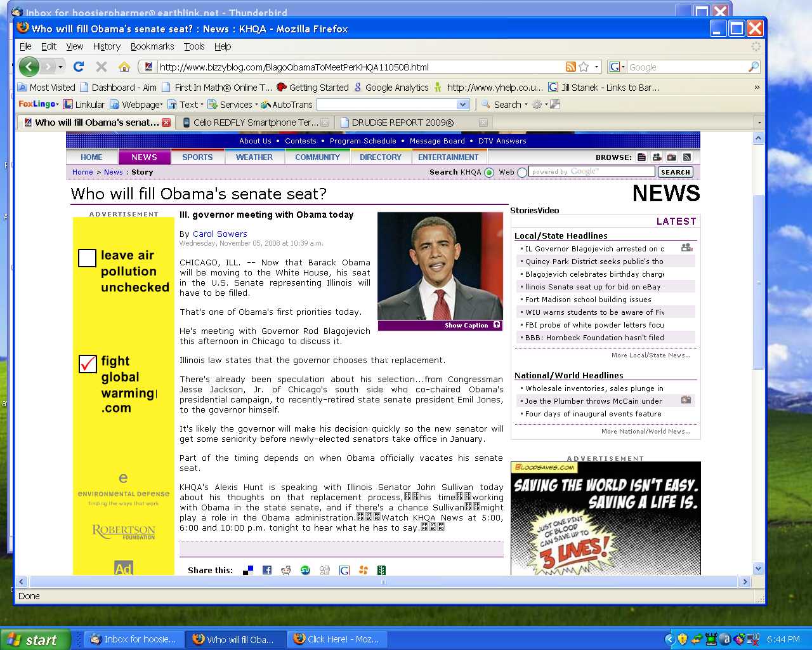Share the story on Facebook
The height and width of the screenshot is (650, 812).
click(267, 570)
